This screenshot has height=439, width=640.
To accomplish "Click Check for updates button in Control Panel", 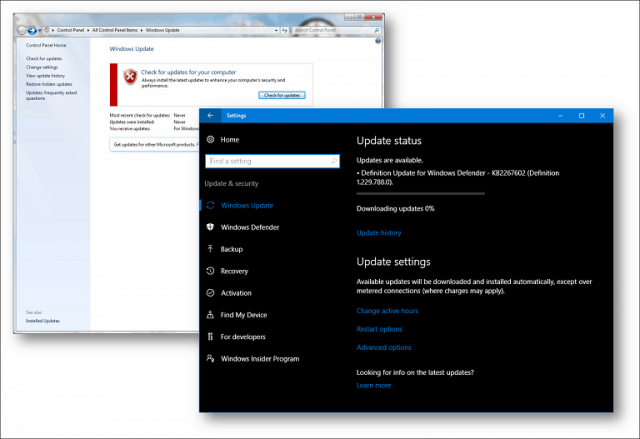I will pyautogui.click(x=282, y=95).
